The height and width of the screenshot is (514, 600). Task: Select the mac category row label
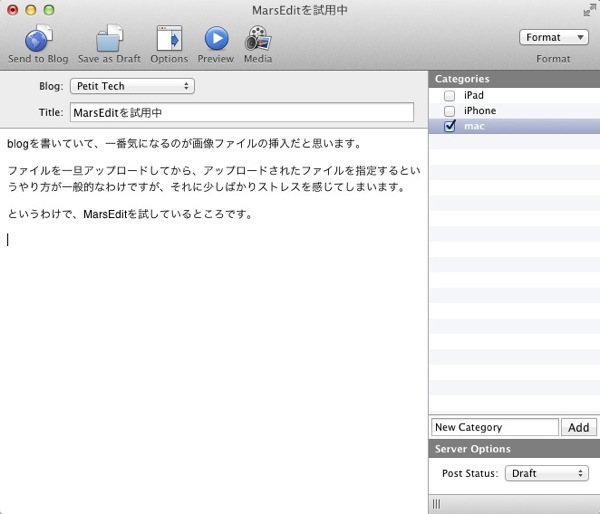tap(474, 126)
